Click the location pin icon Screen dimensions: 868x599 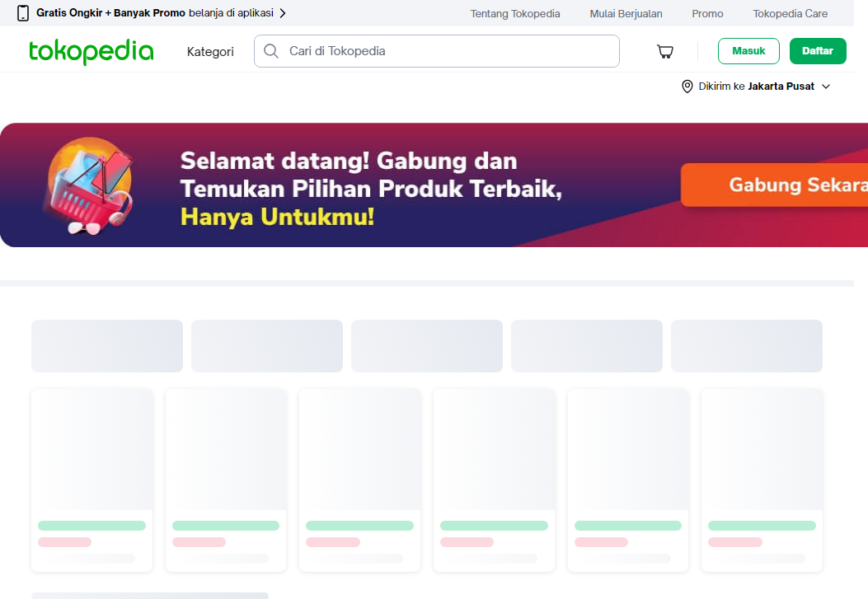pos(687,87)
